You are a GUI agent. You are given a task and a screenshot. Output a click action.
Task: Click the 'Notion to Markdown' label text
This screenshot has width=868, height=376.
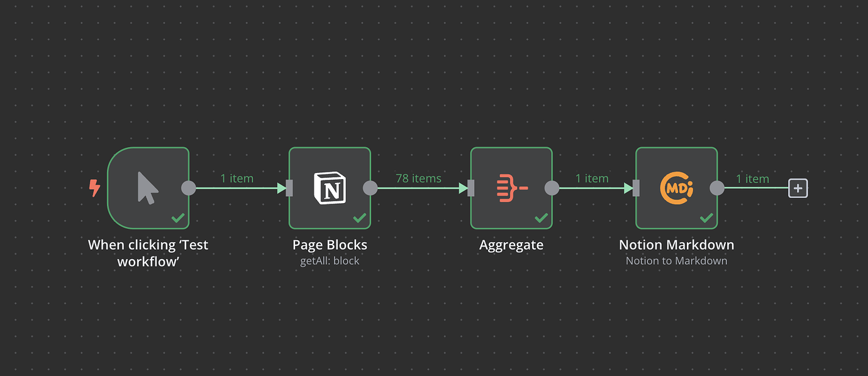(x=676, y=260)
